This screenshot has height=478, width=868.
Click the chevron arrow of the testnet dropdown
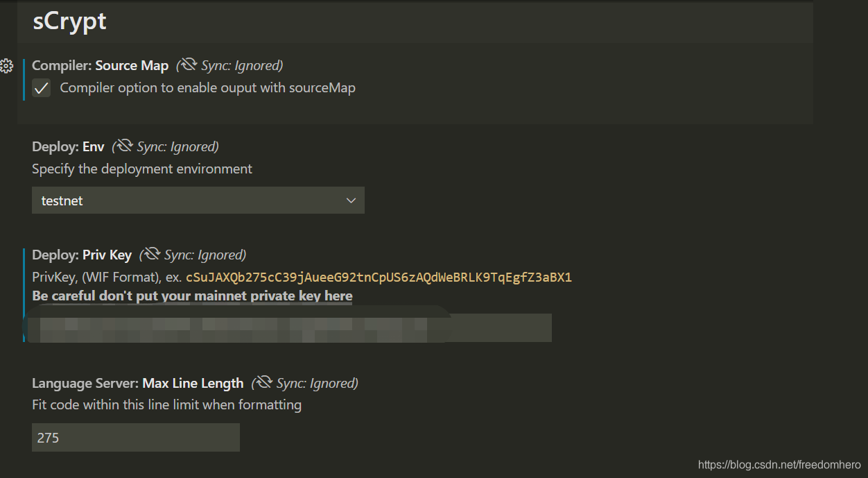351,200
